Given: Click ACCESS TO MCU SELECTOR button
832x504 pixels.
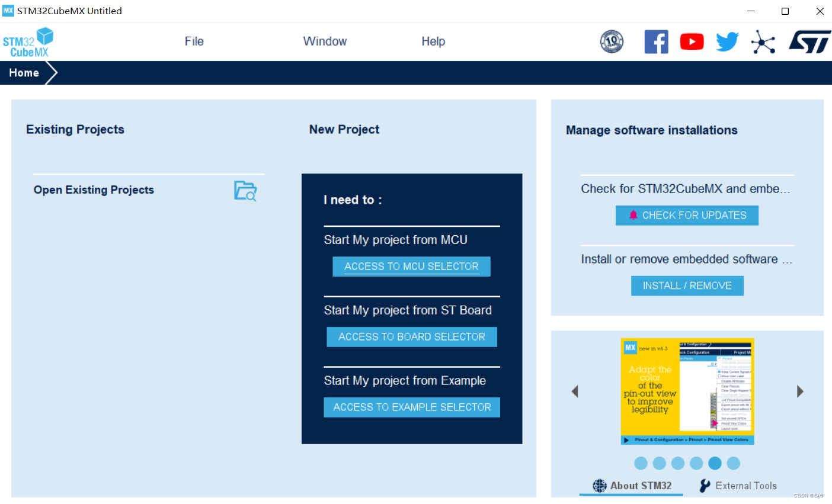Looking at the screenshot, I should [411, 267].
